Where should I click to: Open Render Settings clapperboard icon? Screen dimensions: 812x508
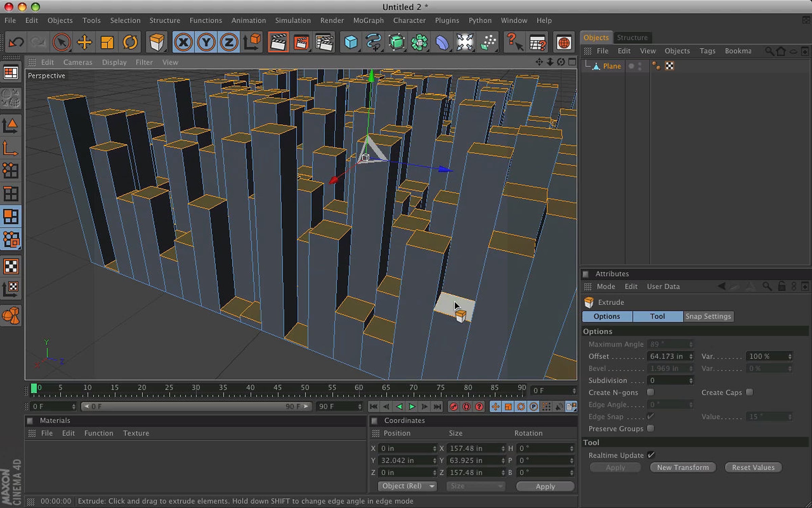(324, 43)
